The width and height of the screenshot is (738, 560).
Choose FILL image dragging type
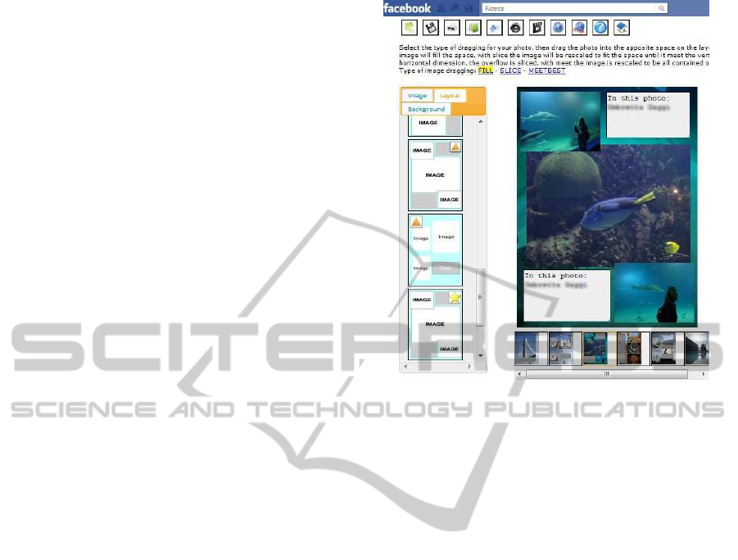click(486, 71)
